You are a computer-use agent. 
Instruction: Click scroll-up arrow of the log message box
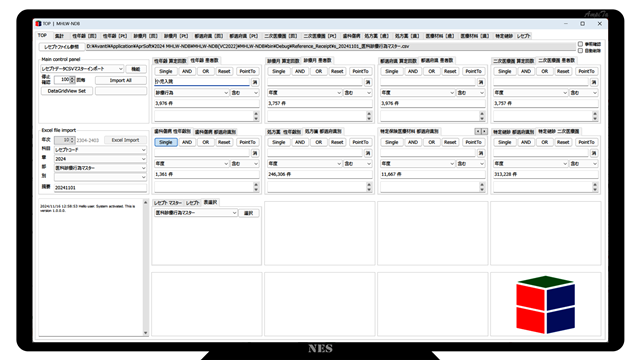pos(145,202)
